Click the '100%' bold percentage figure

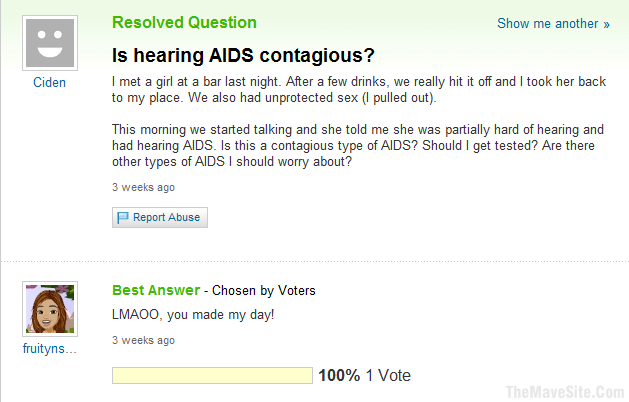[x=339, y=376]
